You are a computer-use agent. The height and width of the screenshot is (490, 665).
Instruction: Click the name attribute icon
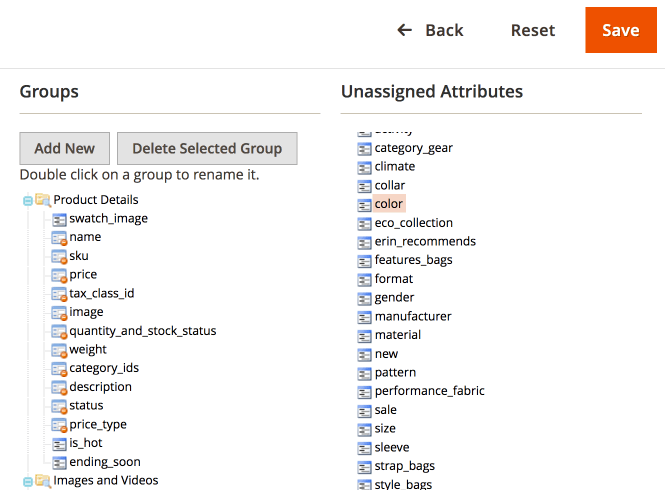pos(59,238)
